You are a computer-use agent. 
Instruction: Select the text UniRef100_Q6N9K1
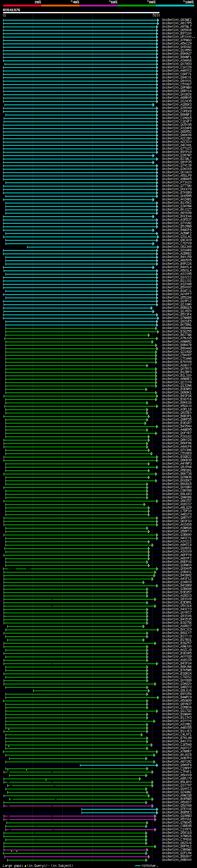pos(177,393)
